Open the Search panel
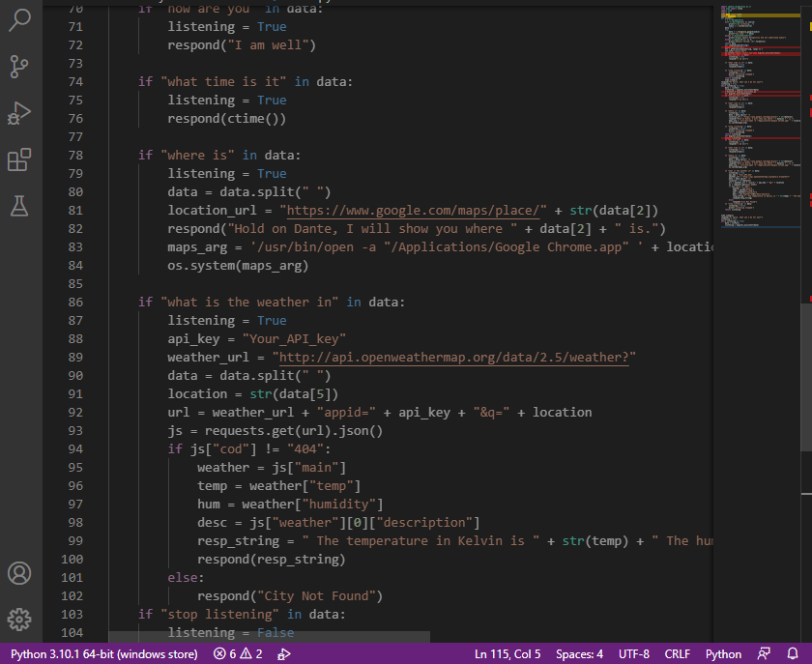Image resolution: width=812 pixels, height=664 pixels. [x=20, y=20]
